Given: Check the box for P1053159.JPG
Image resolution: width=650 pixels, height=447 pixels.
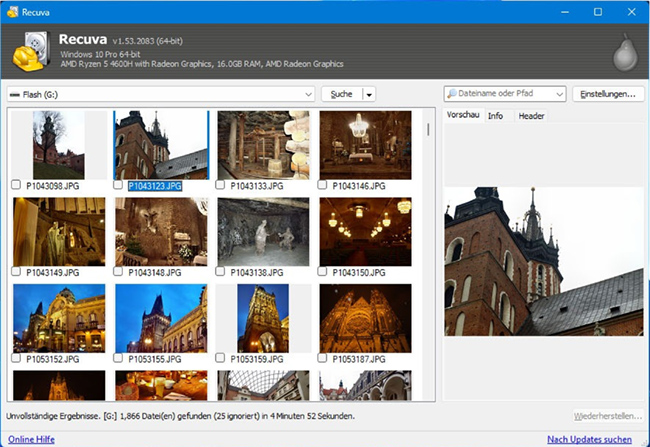Looking at the screenshot, I should [220, 358].
